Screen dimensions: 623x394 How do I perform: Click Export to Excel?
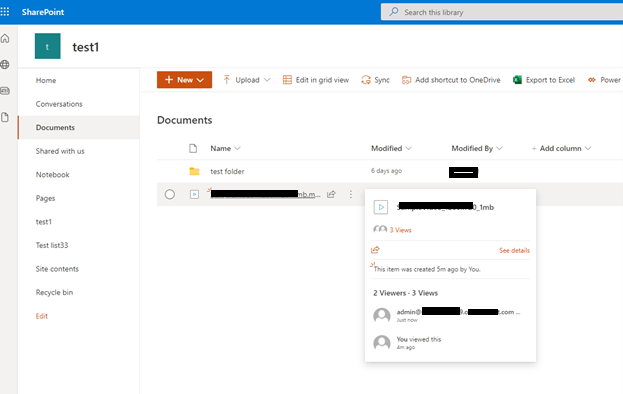(x=544, y=80)
